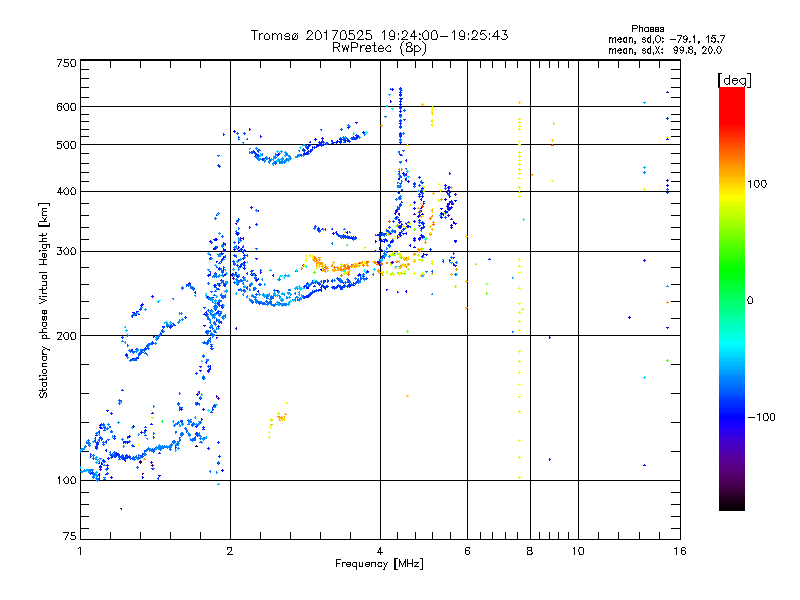800x600 pixels.
Task: Click the x-axis tick label '4'
Action: click(380, 551)
